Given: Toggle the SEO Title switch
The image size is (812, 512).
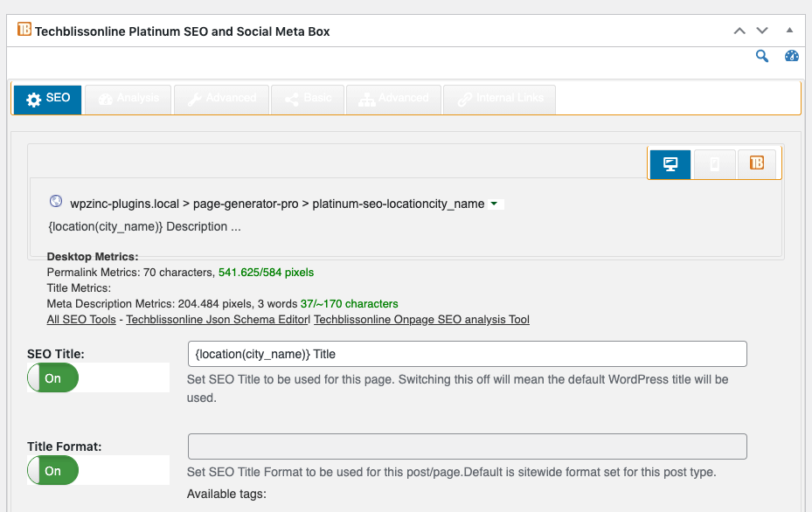Looking at the screenshot, I should [52, 378].
